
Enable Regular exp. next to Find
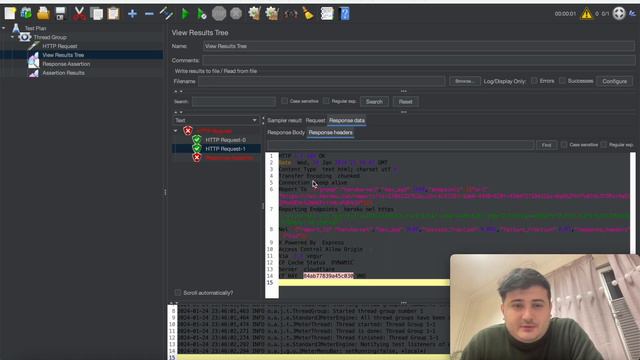click(x=603, y=145)
